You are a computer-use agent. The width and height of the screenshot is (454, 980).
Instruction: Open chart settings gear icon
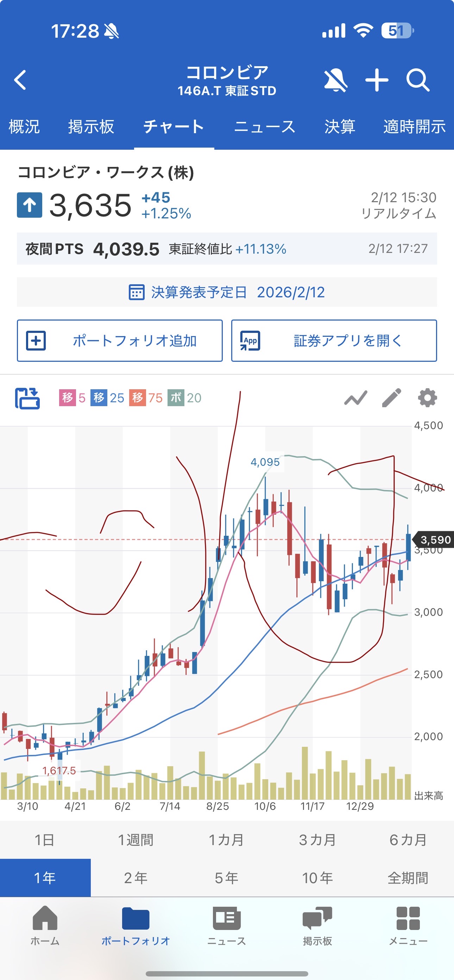427,398
